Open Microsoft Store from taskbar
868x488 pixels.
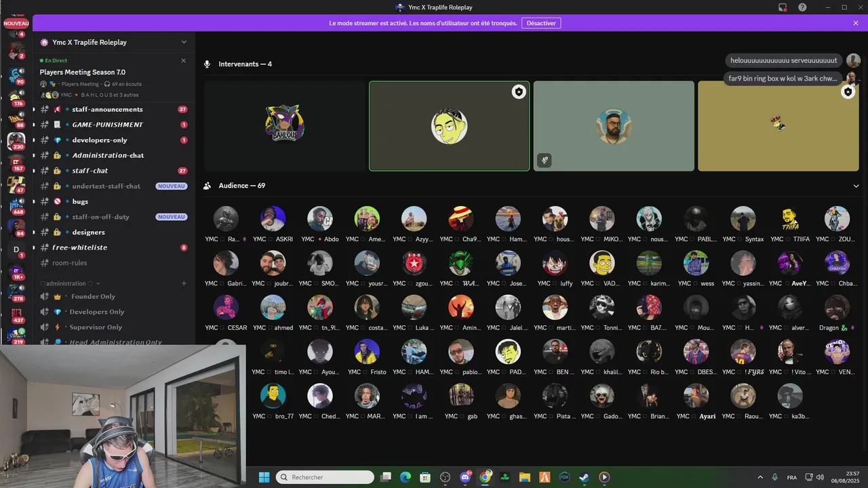tap(425, 477)
